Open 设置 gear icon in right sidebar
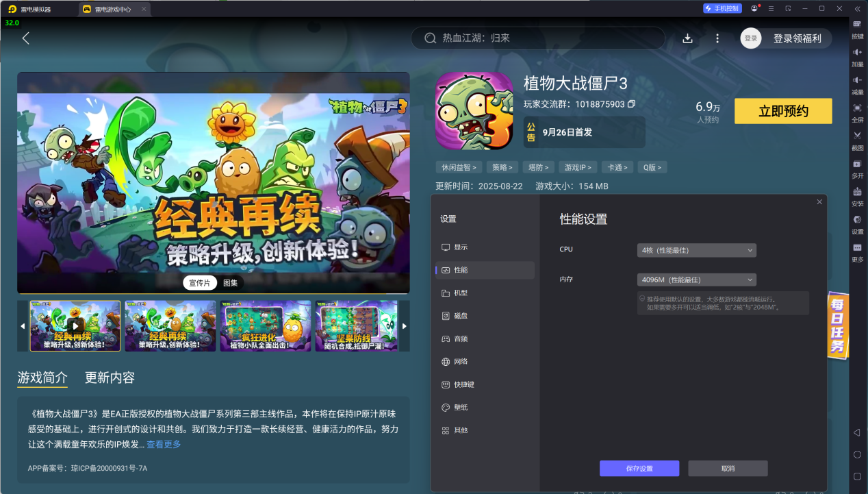 857,219
